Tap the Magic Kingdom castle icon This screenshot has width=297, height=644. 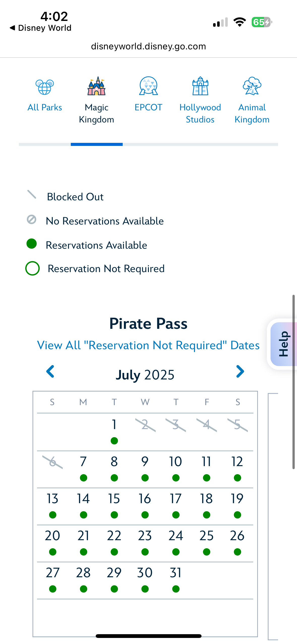(96, 86)
